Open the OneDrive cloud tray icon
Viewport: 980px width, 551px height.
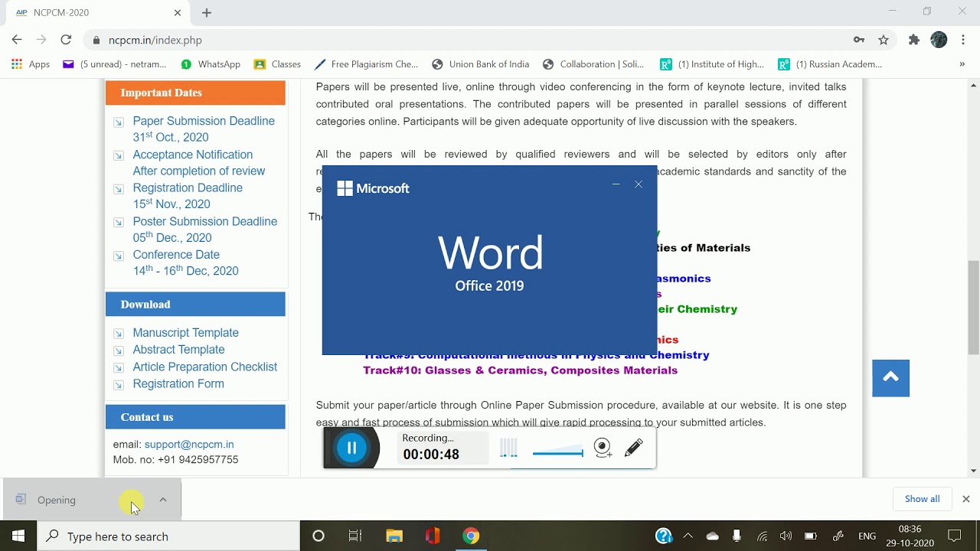713,536
